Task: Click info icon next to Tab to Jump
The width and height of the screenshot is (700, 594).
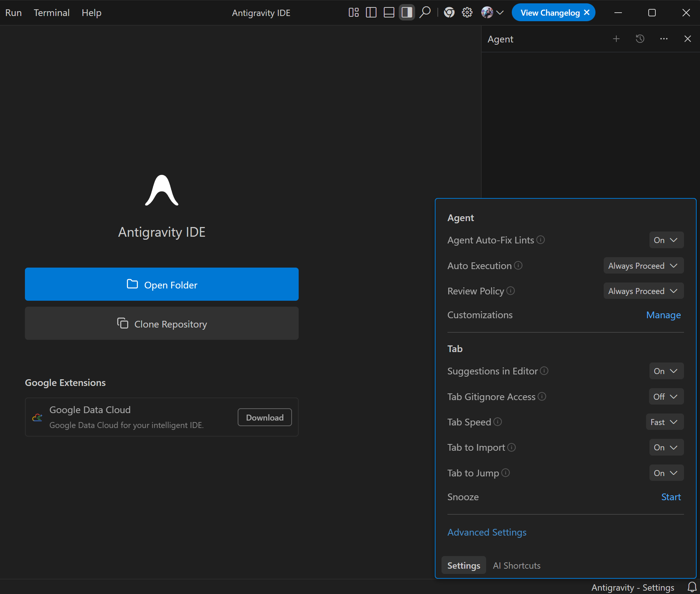Action: coord(505,473)
